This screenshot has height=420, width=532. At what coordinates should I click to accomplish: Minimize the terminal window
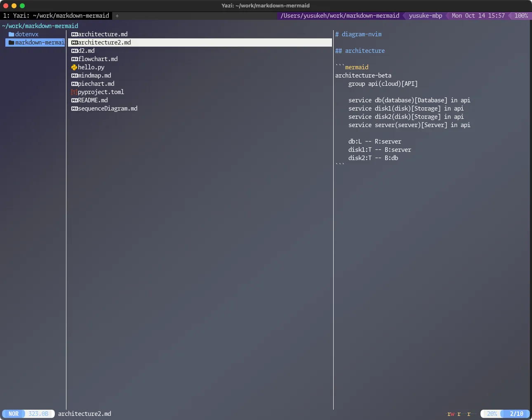pyautogui.click(x=14, y=6)
